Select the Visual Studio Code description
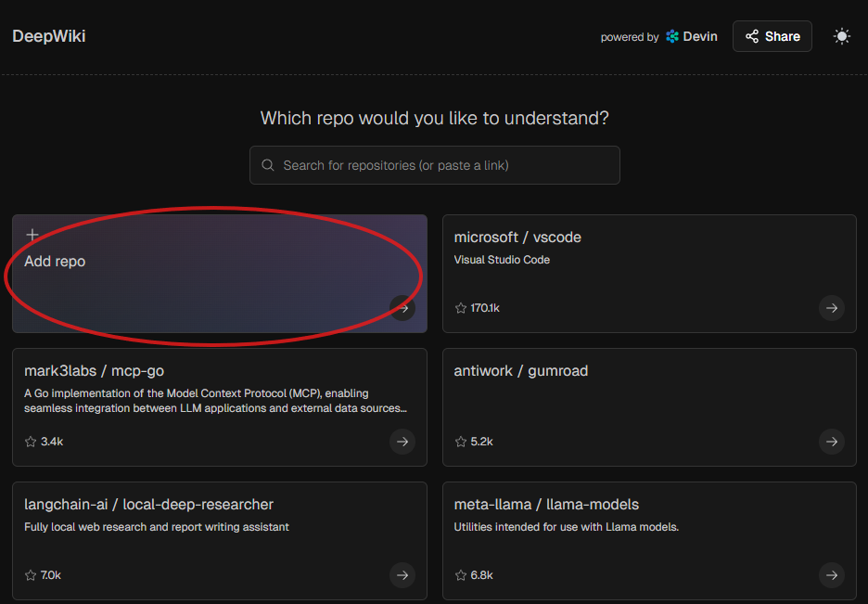Screen dimensions: 868x604 click(502, 260)
